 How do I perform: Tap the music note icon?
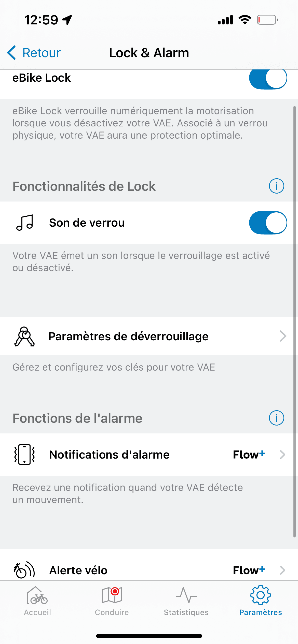25,223
